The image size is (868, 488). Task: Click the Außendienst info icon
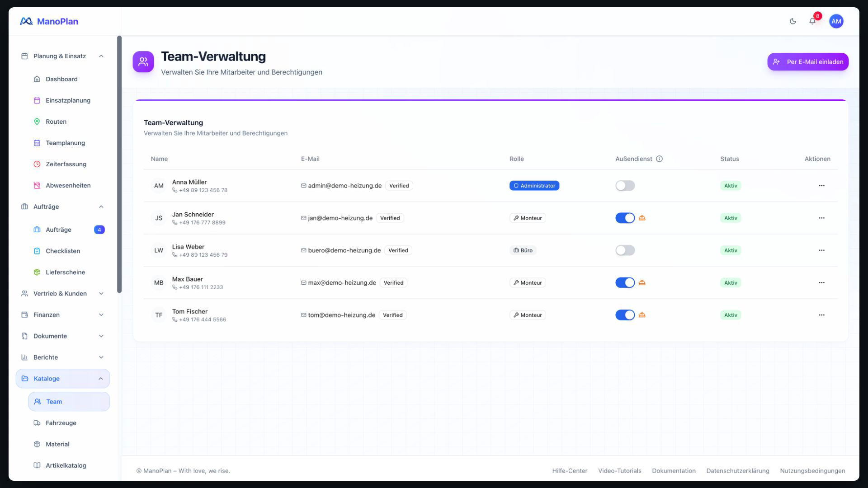coord(659,159)
